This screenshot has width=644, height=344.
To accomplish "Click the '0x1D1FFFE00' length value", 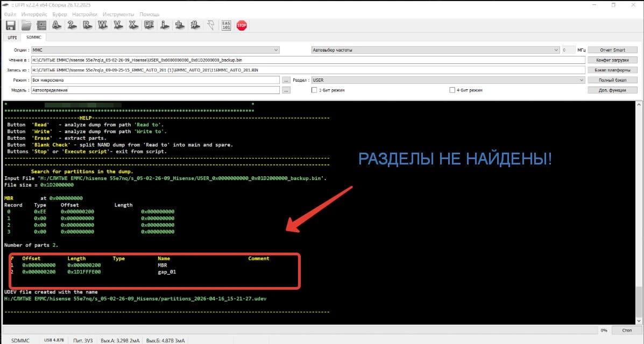I will click(84, 272).
